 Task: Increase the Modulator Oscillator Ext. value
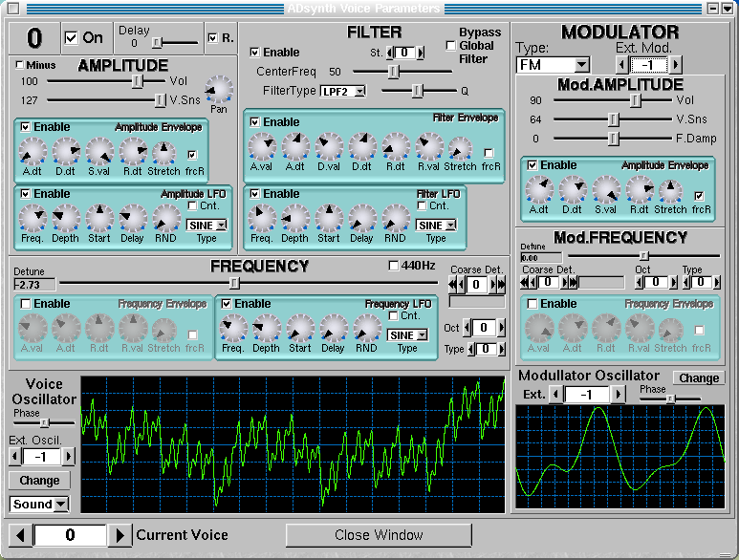click(619, 395)
